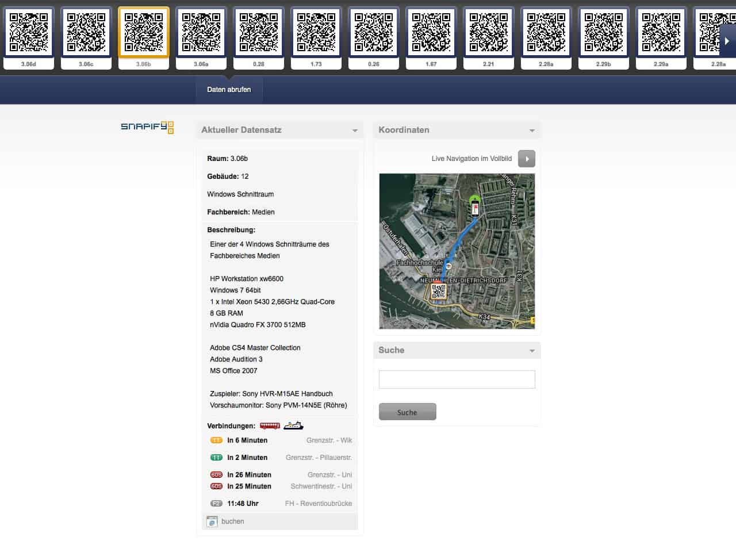This screenshot has width=736, height=560.
Task: Click the 'In 2 Minuten' connection text
Action: [x=247, y=458]
